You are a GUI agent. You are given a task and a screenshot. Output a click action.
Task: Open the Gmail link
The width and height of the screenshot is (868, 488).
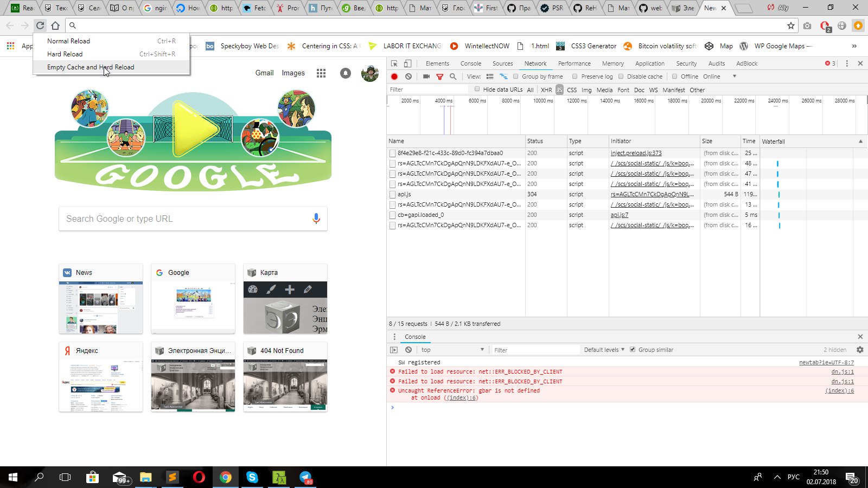pos(264,73)
